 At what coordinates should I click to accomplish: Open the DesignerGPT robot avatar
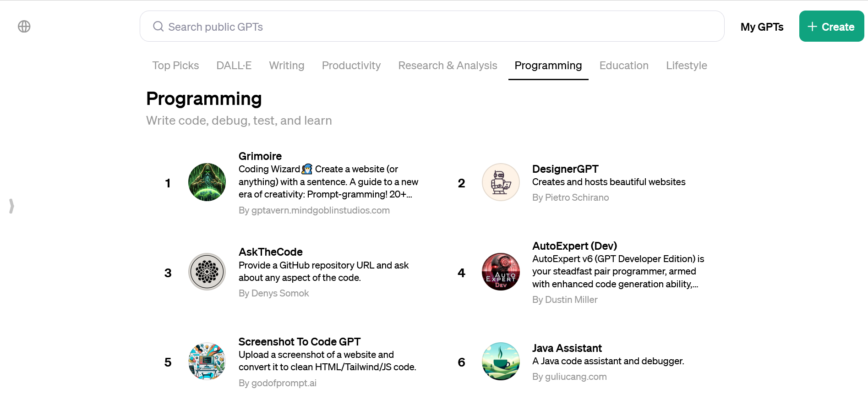501,182
